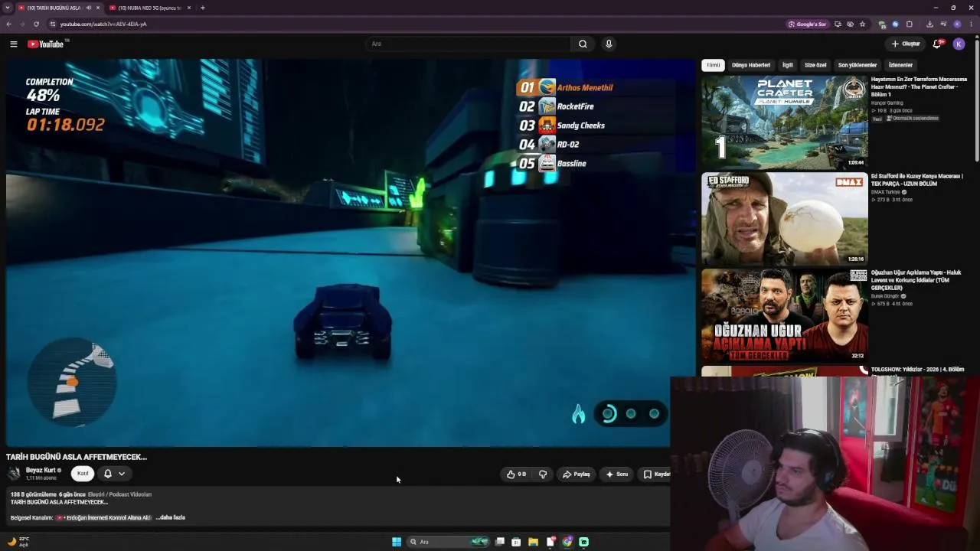Click the 'Hançer Gaming' channel name
Image resolution: width=980 pixels, height=551 pixels.
click(887, 103)
